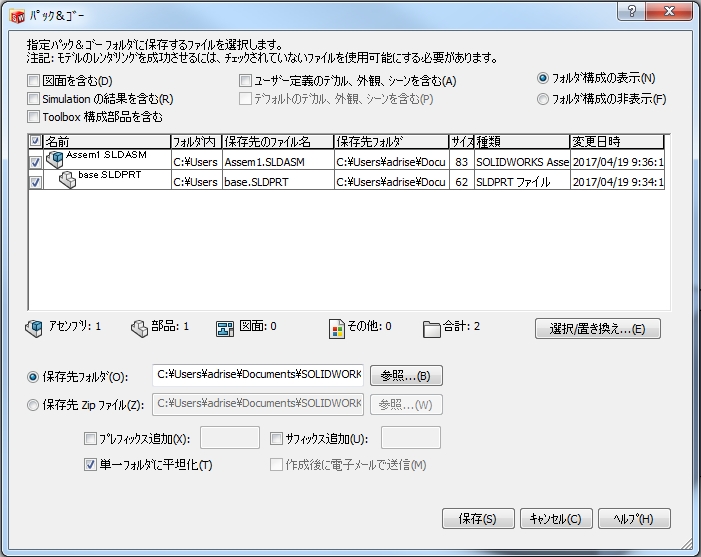Select フォルダ構成の非表示 radio button
701x557 pixels.
click(x=543, y=99)
